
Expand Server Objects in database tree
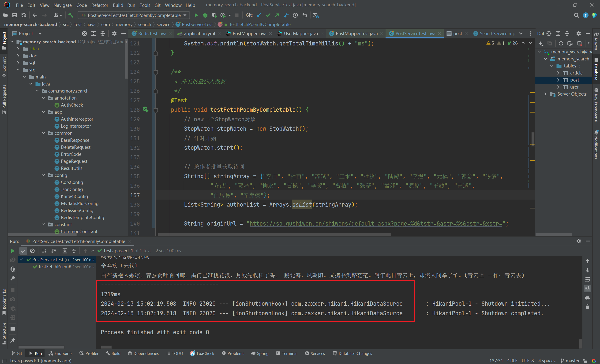545,94
